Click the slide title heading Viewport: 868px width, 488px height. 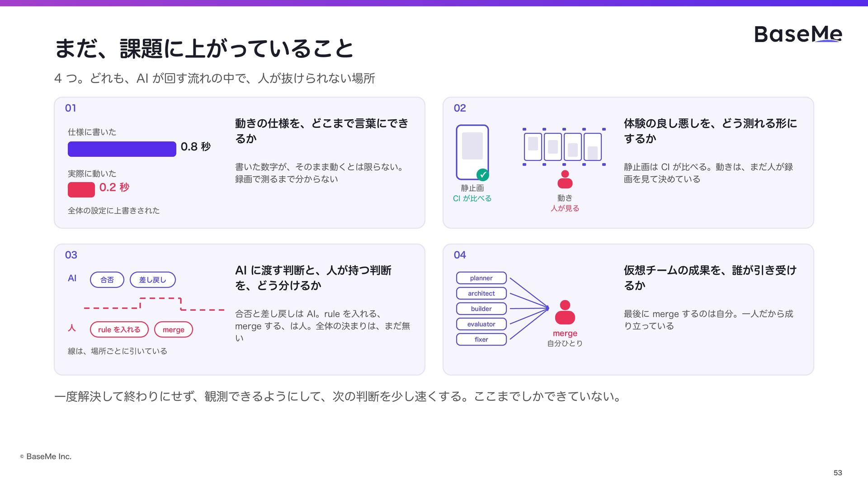[204, 48]
